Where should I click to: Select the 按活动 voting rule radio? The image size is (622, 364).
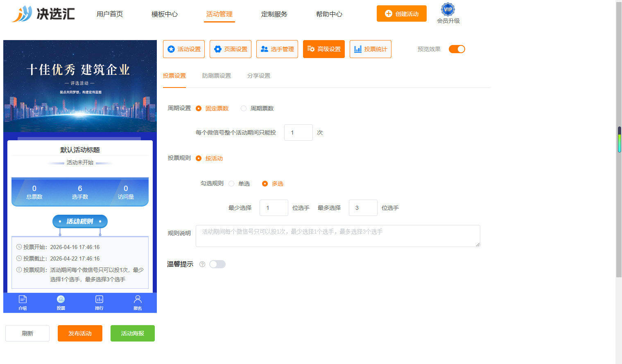(199, 158)
